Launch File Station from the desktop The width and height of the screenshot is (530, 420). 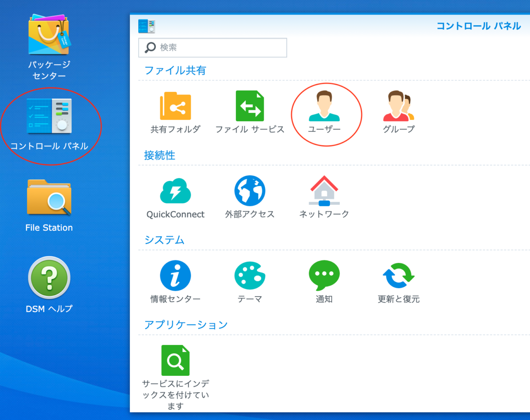tap(49, 197)
